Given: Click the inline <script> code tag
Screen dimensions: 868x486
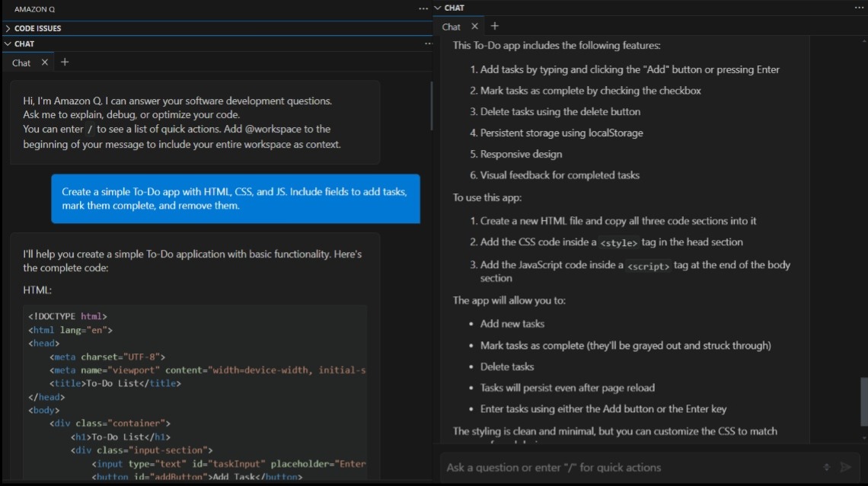Looking at the screenshot, I should pos(648,267).
